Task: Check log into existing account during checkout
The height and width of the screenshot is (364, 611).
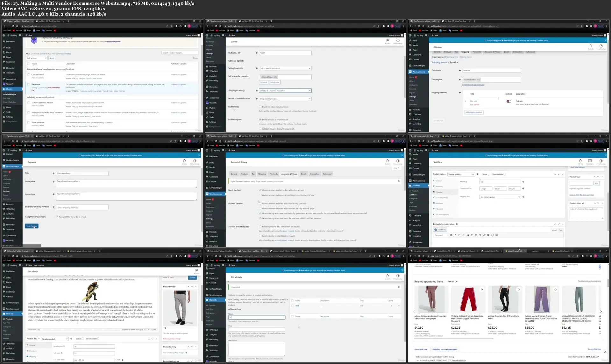Action: 260,195
